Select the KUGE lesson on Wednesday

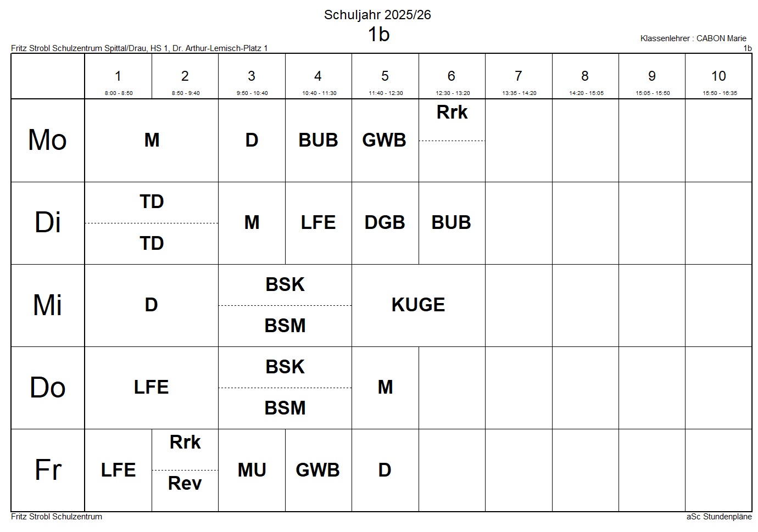[418, 305]
